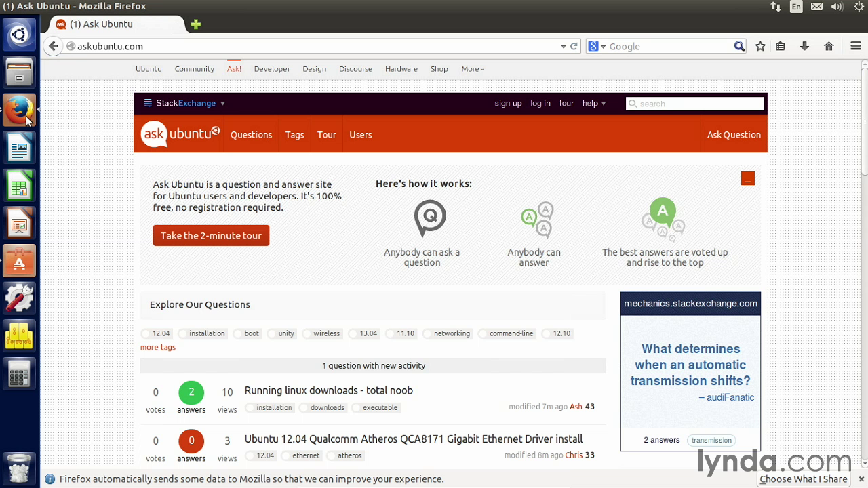This screenshot has width=868, height=488.
Task: Click the Firefox icon in the launcher
Action: [x=19, y=109]
